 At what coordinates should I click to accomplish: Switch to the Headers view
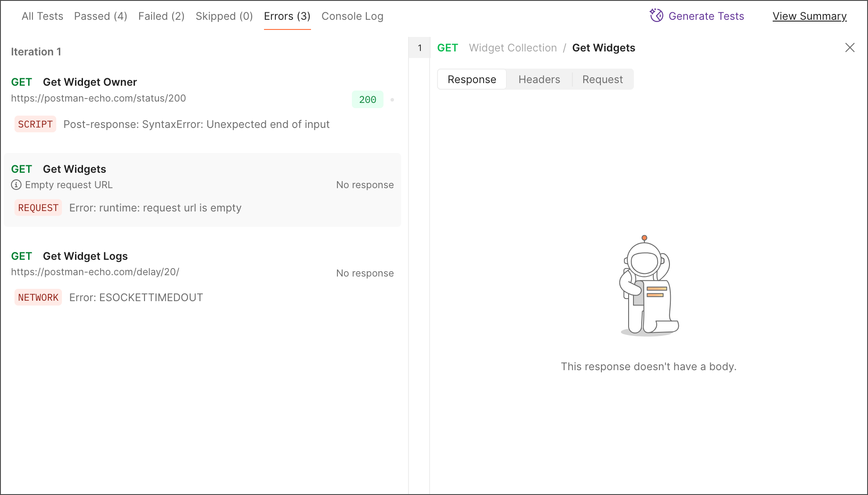[539, 80]
